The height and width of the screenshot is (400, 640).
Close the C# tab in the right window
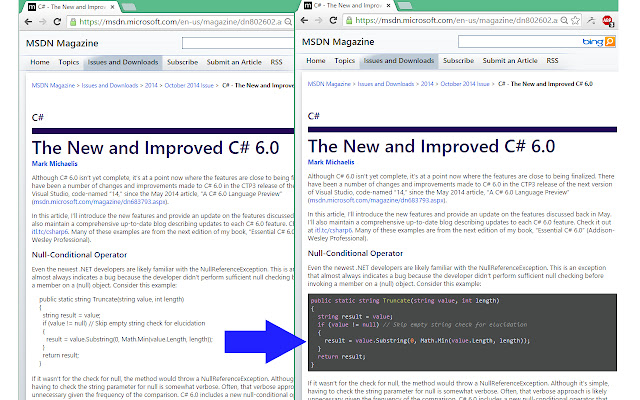[389, 6]
